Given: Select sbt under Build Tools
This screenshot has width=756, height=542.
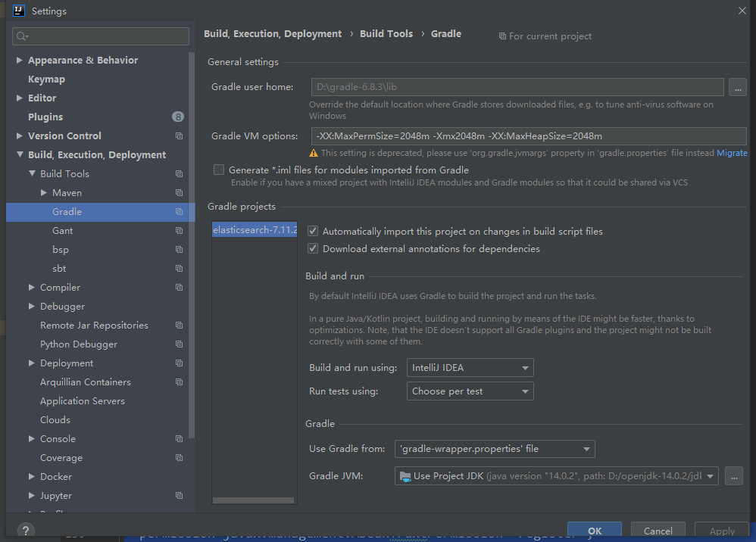Looking at the screenshot, I should pyautogui.click(x=59, y=268).
